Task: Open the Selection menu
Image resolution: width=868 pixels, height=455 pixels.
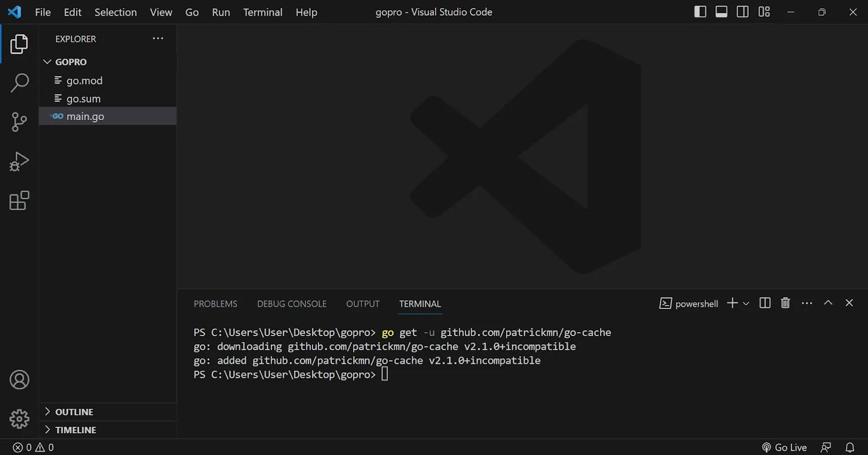Action: pos(116,12)
